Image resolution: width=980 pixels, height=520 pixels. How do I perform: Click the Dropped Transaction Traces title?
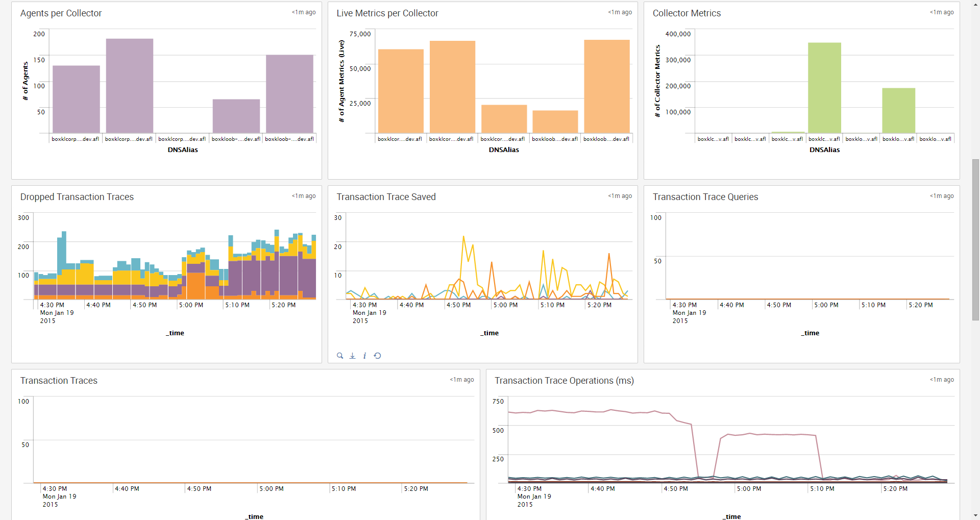point(77,197)
